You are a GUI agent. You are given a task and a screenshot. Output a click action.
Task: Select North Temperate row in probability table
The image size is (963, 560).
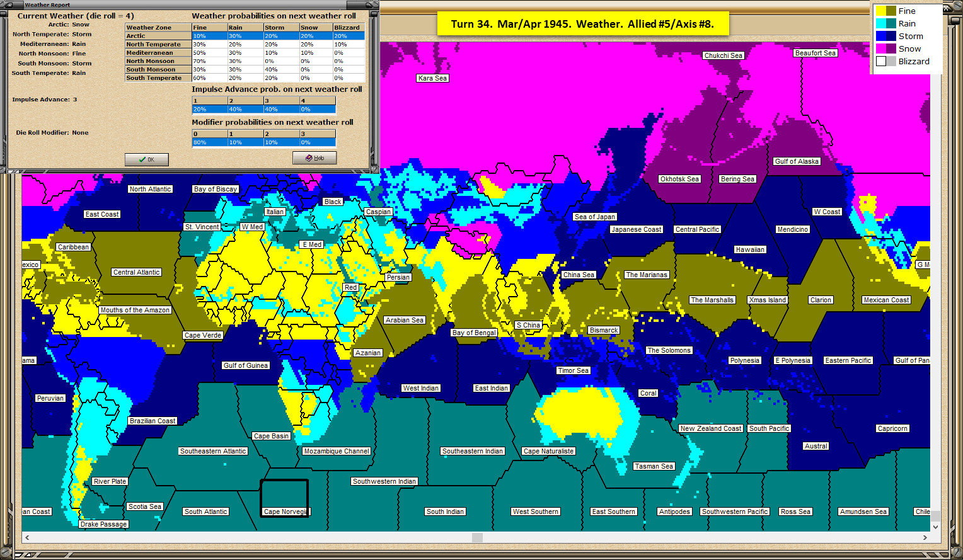[245, 44]
